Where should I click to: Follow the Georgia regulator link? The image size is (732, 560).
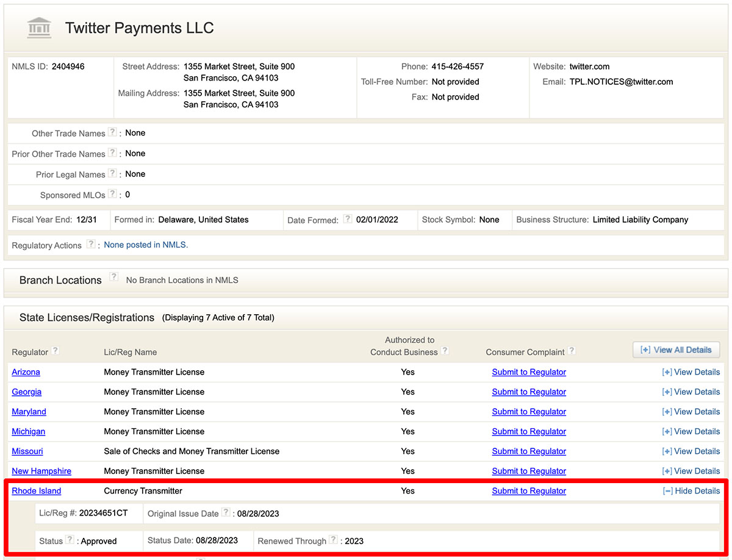[x=27, y=392]
